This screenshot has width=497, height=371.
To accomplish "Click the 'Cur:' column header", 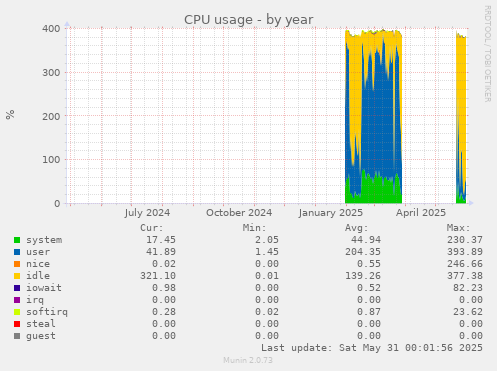I will (x=152, y=228).
